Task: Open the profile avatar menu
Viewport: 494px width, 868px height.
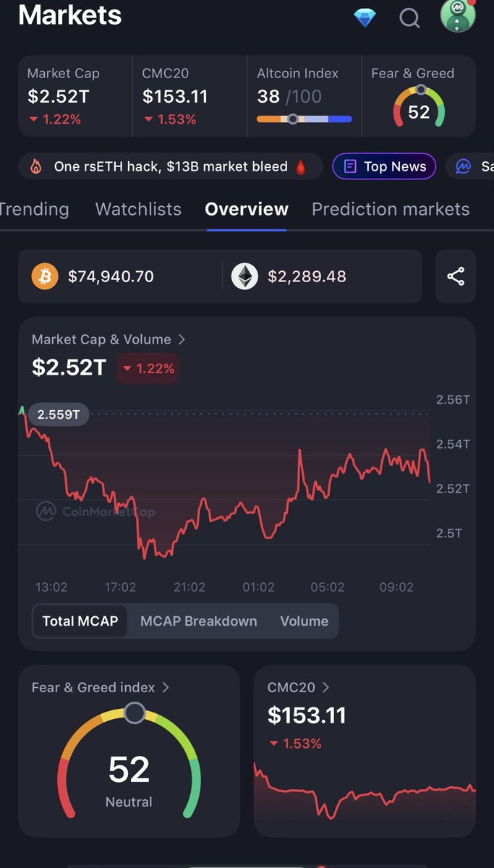Action: 458,16
